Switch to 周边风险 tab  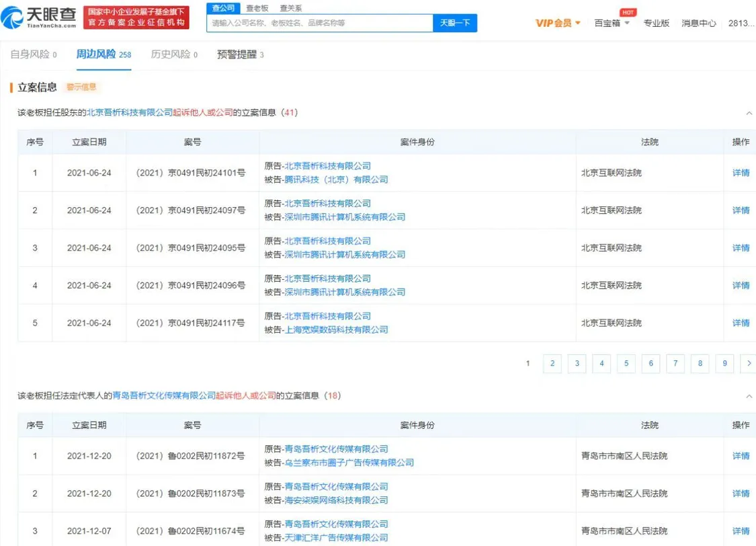tap(103, 54)
